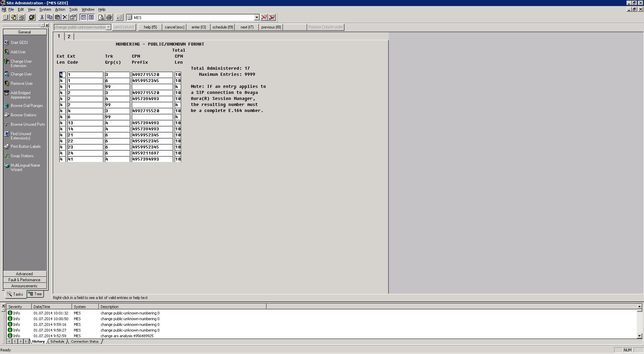Click the Paste clipboard icon
The image size is (644, 354).
pyautogui.click(x=57, y=17)
